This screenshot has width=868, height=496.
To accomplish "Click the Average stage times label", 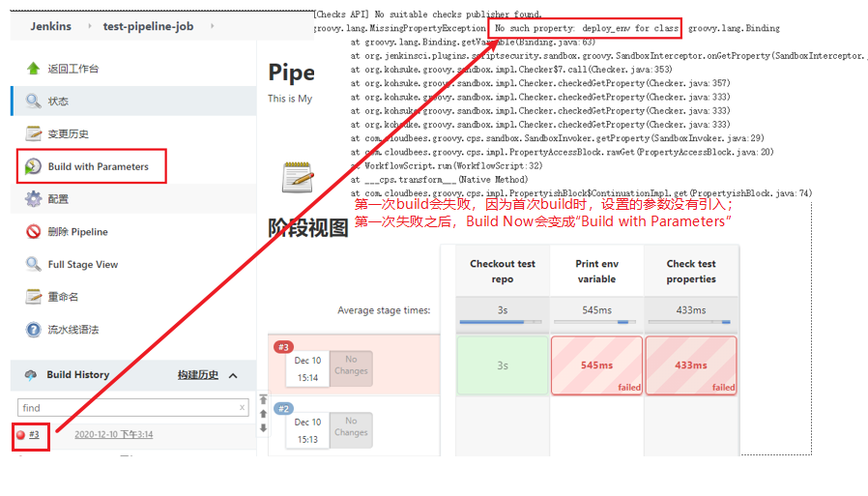I will pyautogui.click(x=384, y=310).
